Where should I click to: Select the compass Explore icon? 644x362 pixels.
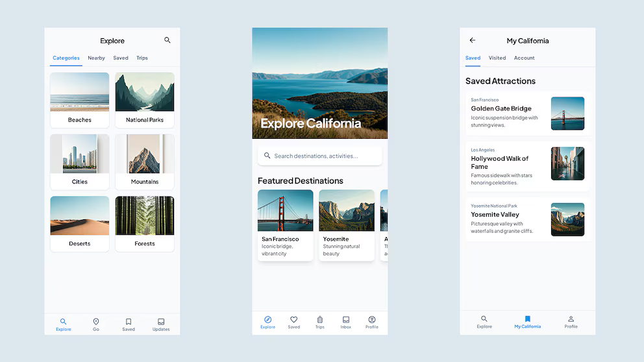point(267,320)
